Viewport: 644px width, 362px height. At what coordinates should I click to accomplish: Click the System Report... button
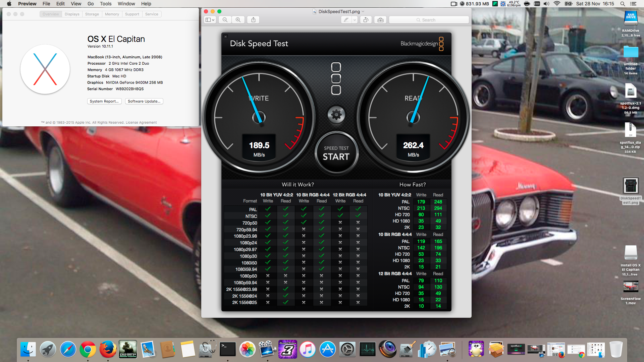(x=104, y=101)
